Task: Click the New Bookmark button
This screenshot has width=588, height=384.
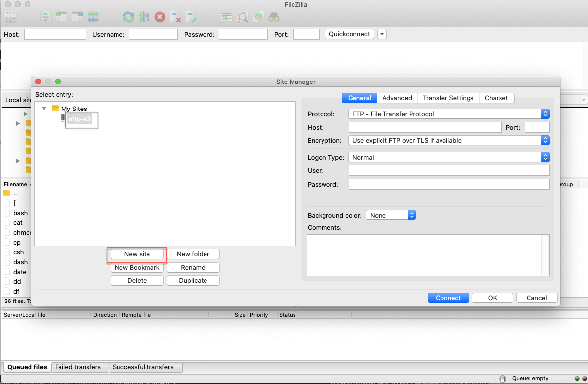Action: [x=137, y=268]
